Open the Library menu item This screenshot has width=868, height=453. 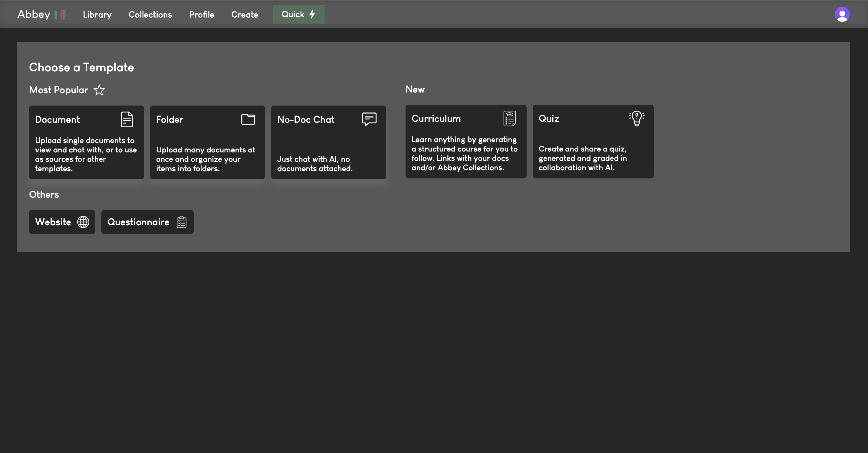[x=97, y=15]
